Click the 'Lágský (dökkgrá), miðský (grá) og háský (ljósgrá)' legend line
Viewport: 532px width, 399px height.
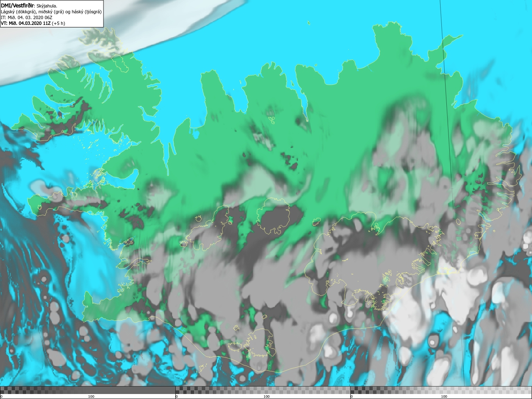point(51,12)
